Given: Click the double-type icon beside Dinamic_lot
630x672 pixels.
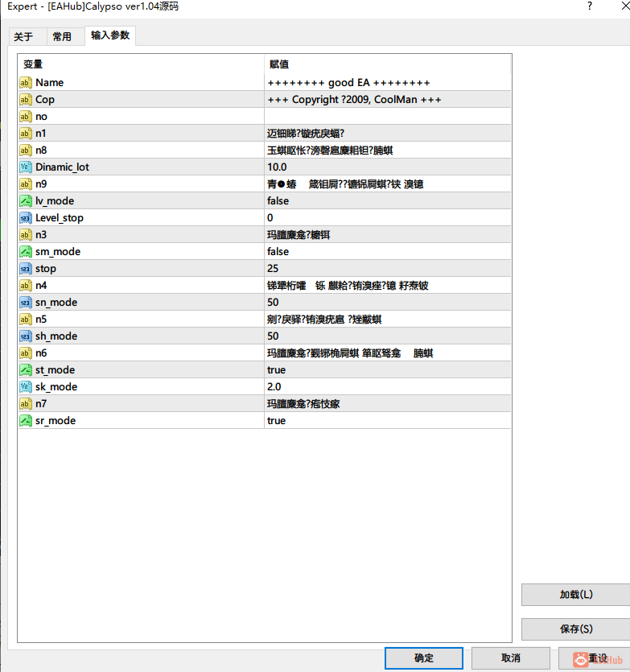Looking at the screenshot, I should point(26,167).
